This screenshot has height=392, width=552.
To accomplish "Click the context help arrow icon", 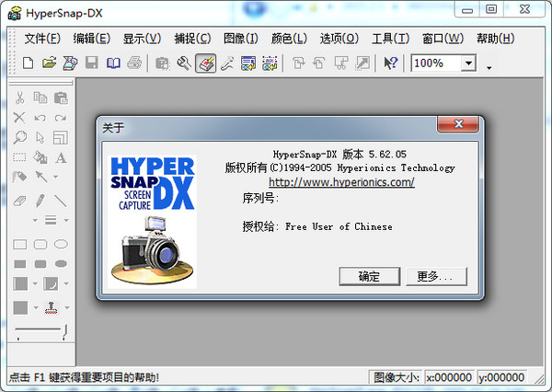I will tap(390, 63).
